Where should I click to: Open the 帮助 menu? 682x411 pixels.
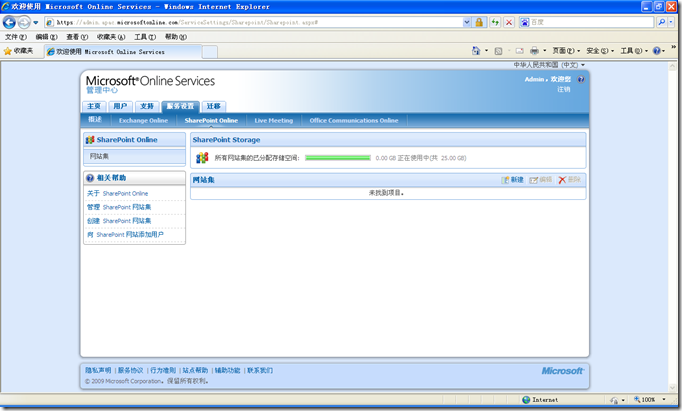pyautogui.click(x=176, y=37)
